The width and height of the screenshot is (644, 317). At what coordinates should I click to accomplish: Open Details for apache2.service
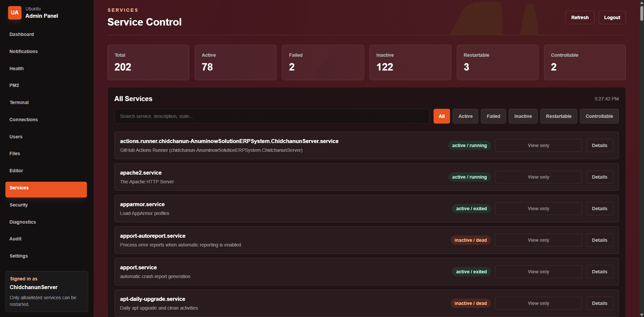599,177
